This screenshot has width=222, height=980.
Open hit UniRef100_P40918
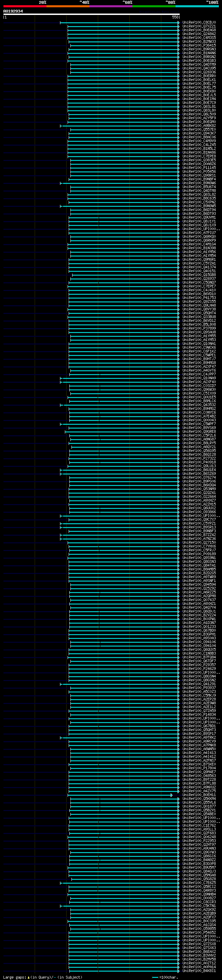[199, 462]
